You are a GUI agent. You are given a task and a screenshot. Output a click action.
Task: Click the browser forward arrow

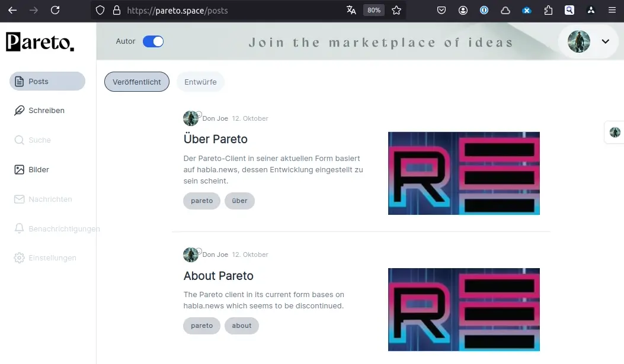(34, 10)
